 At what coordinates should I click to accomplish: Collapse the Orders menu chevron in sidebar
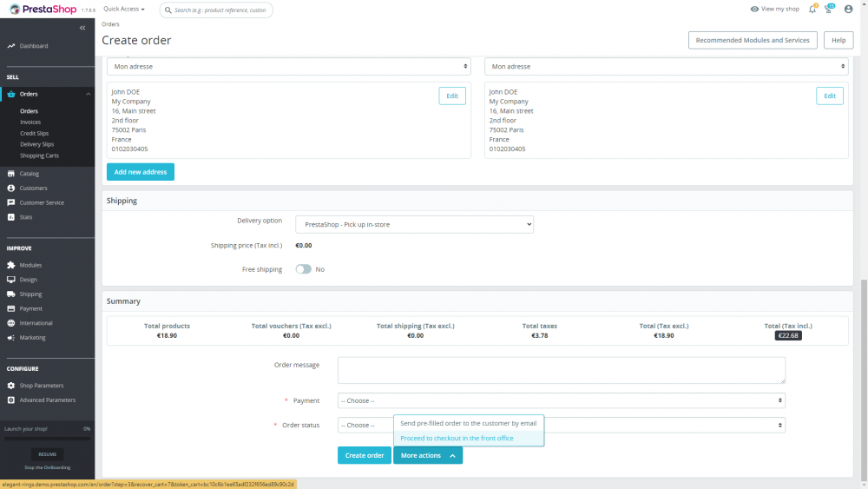[x=88, y=94]
